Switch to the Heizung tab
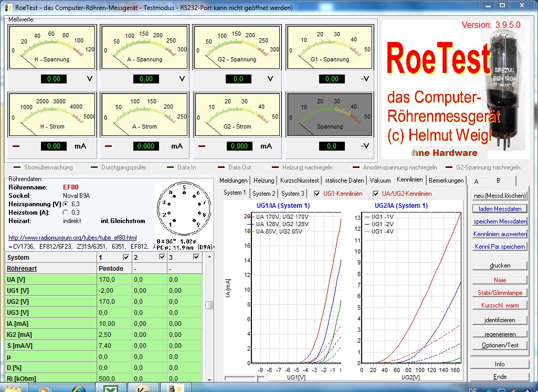Viewport: 538px width, 392px height. coord(263,181)
